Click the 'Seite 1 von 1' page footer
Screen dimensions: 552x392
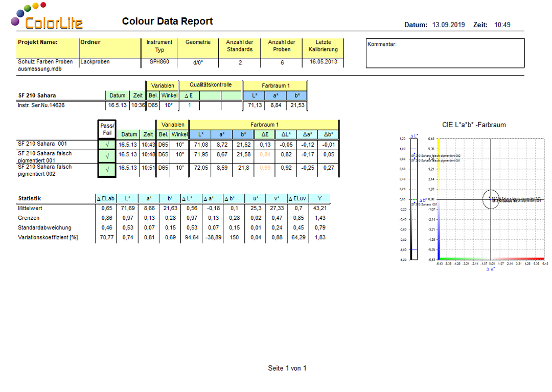click(287, 368)
